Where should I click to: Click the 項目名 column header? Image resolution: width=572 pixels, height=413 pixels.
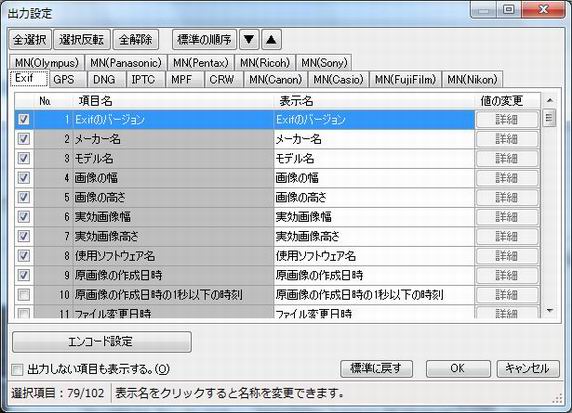click(x=173, y=101)
